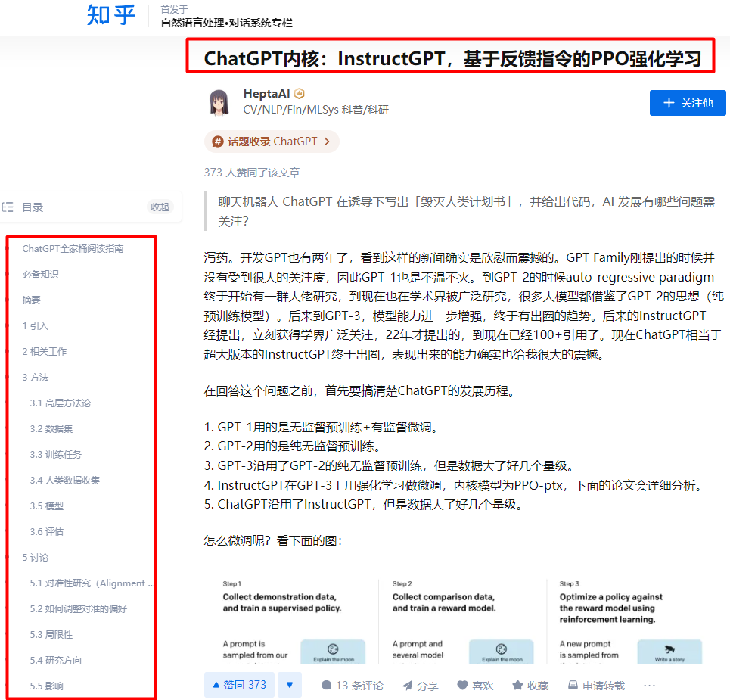
Task: Go to 1 引入 in contents
Action: [36, 326]
